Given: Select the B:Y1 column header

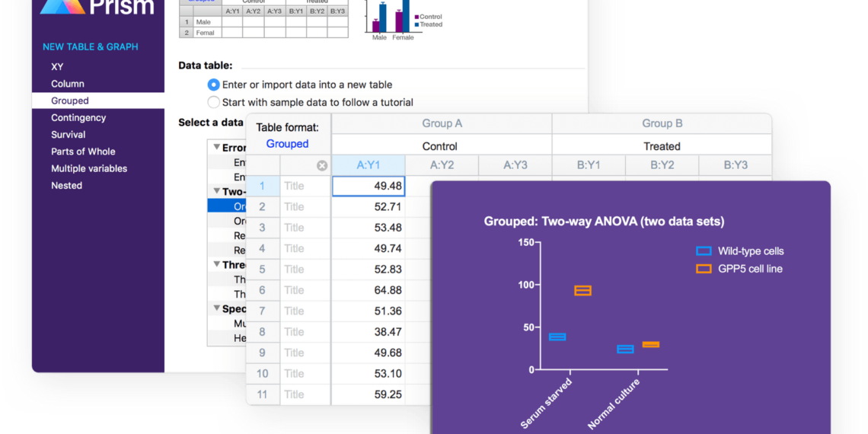Looking at the screenshot, I should point(589,165).
